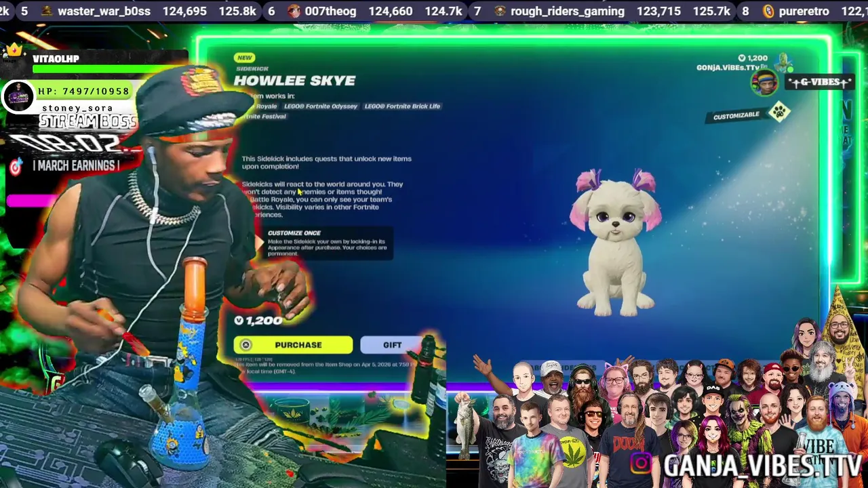Screen dimensions: 868x488
Task: Click the Howlee Skye dog preview
Action: coord(615,243)
